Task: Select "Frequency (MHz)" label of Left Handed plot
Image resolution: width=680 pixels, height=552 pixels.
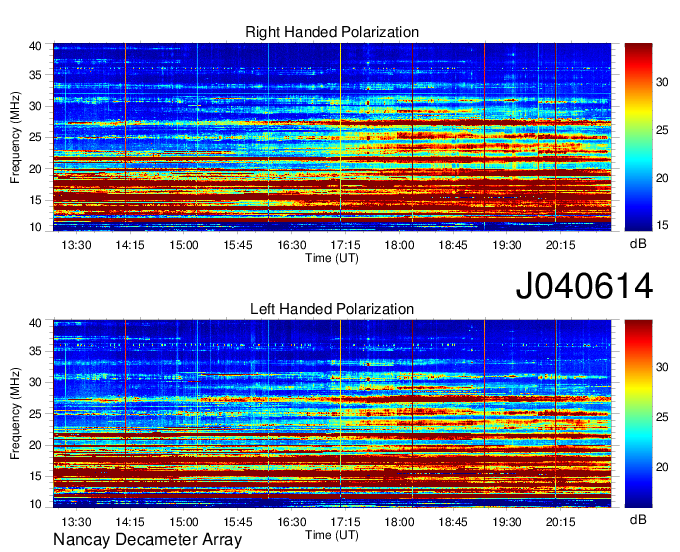Action: pos(15,414)
